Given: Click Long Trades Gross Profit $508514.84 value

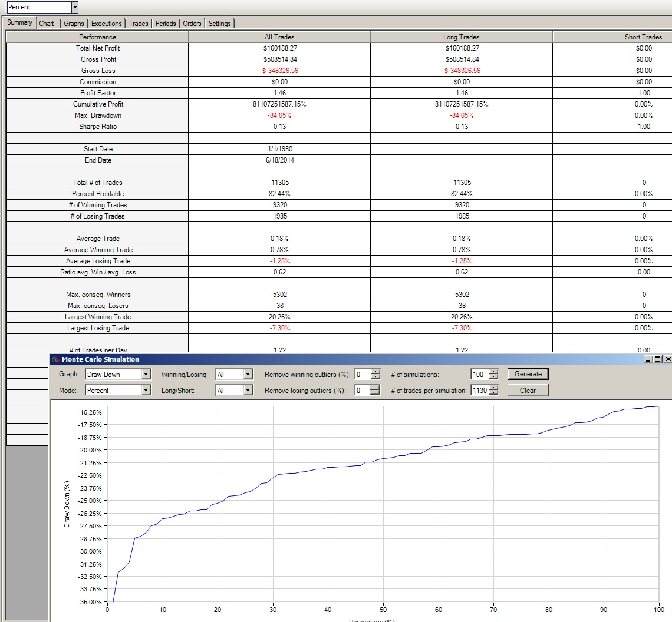Looking at the screenshot, I should pyautogui.click(x=462, y=59).
